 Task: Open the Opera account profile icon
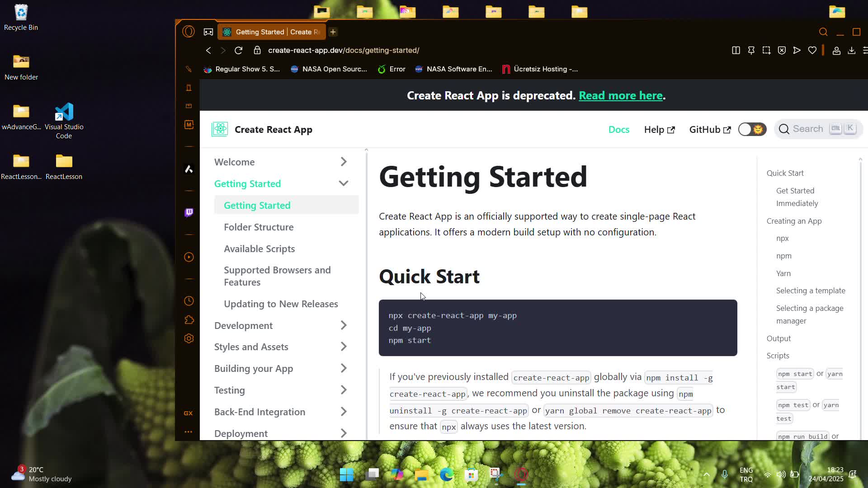point(836,51)
